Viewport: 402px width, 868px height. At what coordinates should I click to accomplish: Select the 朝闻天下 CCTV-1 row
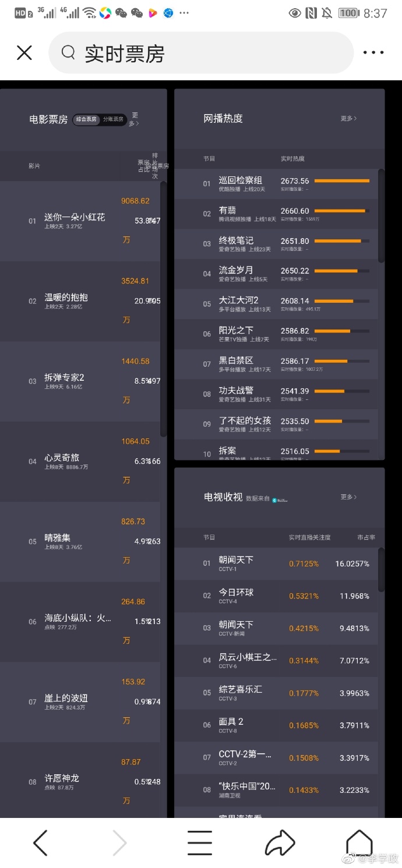pos(276,564)
